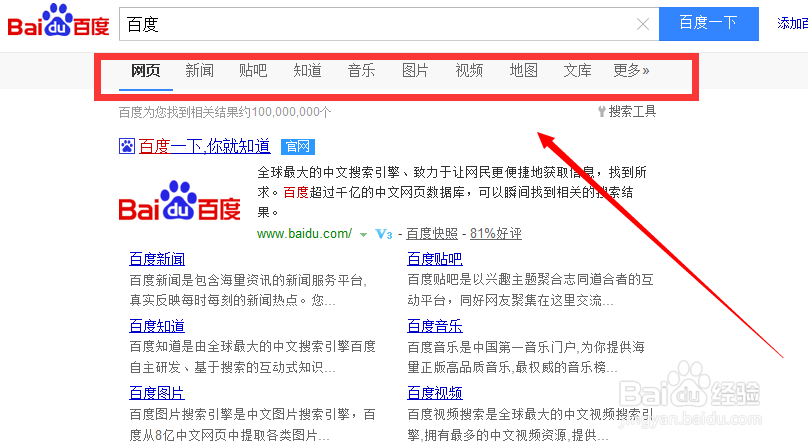
Task: Click the snippet beginning 百度新闻是包含海量资讯
Action: point(248,290)
